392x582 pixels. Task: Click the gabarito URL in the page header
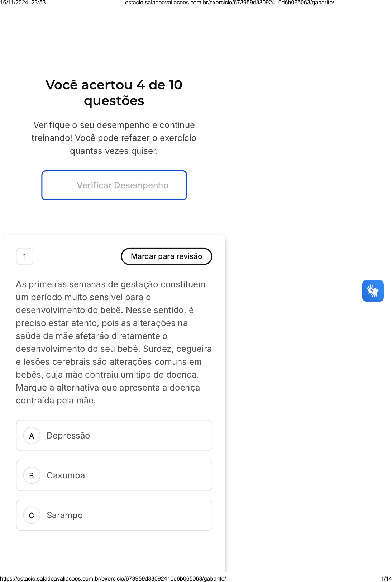[x=229, y=3]
